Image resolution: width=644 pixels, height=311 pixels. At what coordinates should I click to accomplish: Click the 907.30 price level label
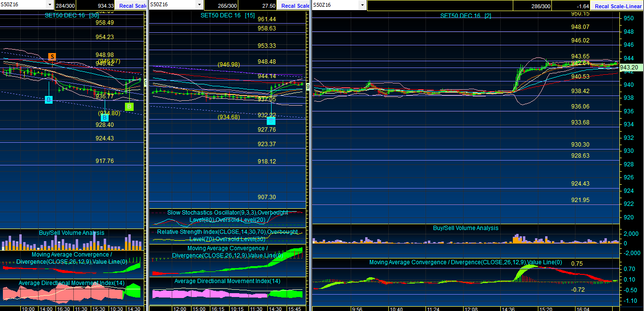click(267, 197)
